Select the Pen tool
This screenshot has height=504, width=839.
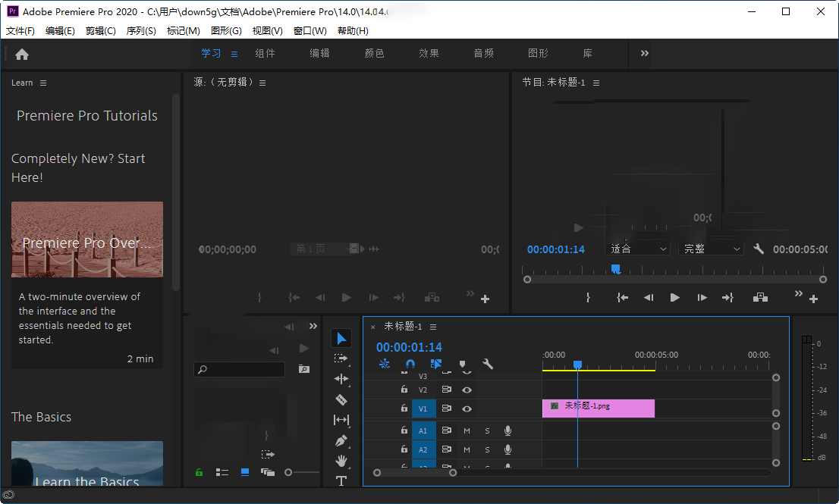(341, 441)
